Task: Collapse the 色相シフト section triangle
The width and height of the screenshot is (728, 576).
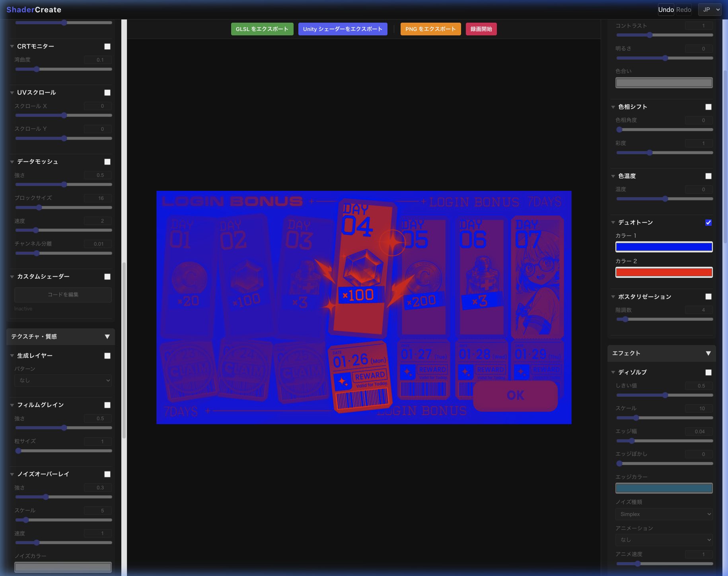Action: tap(613, 107)
